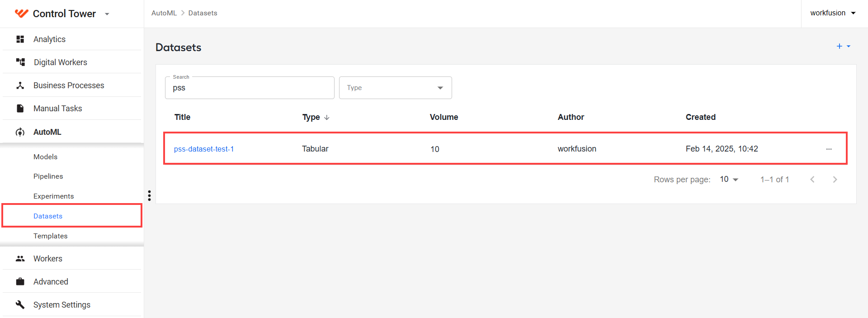Change rows per page dropdown
Viewport: 868px width, 318px height.
[x=729, y=180]
